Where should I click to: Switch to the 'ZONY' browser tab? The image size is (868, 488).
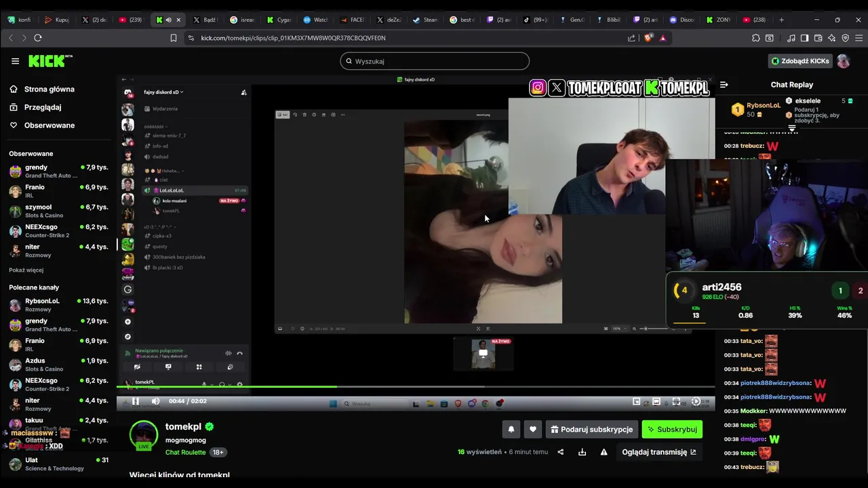[718, 20]
